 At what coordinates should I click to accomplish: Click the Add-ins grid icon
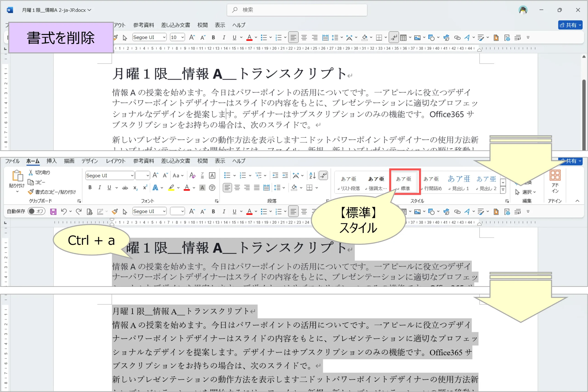[555, 175]
